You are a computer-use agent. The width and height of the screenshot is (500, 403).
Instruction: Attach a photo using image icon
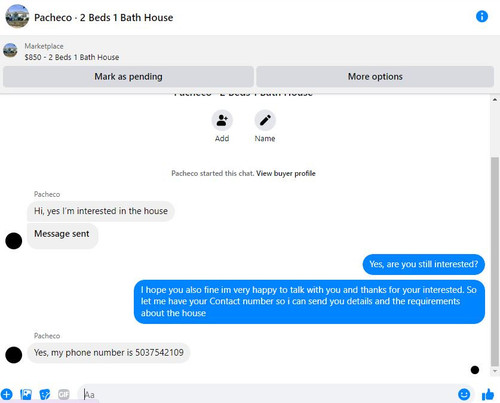click(x=26, y=394)
